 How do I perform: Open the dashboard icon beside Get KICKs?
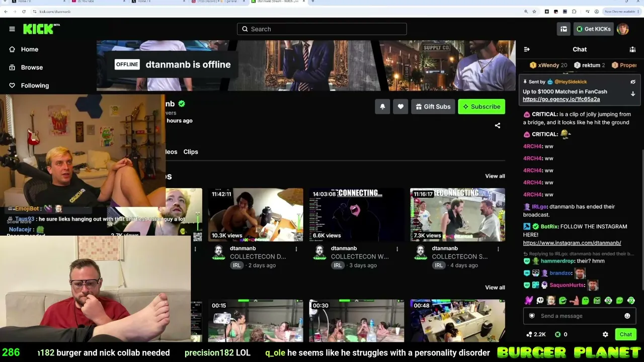(x=563, y=29)
